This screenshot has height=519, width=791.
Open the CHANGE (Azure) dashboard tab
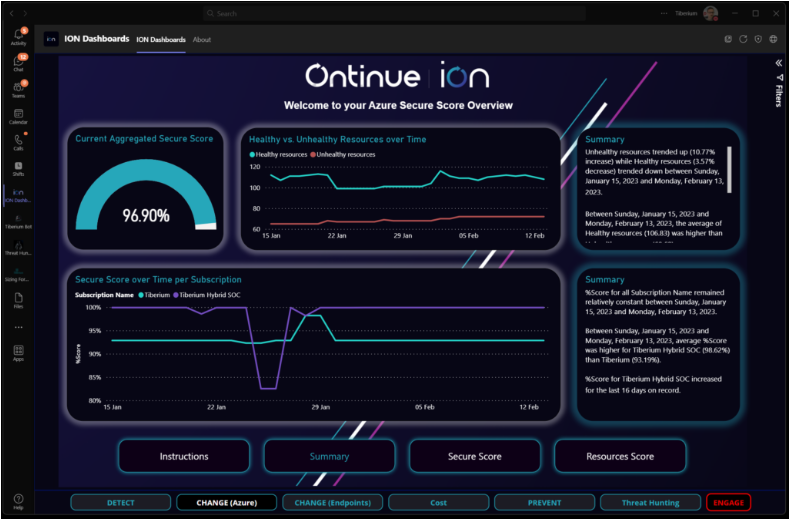click(227, 503)
